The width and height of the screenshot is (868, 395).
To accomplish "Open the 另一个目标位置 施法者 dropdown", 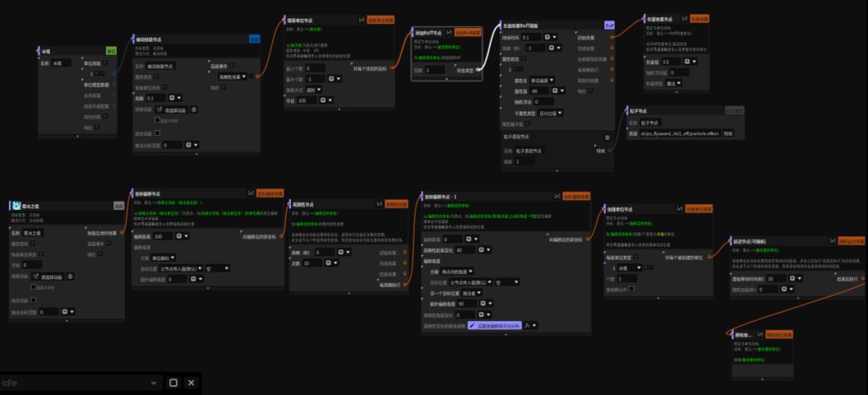I will 472,293.
